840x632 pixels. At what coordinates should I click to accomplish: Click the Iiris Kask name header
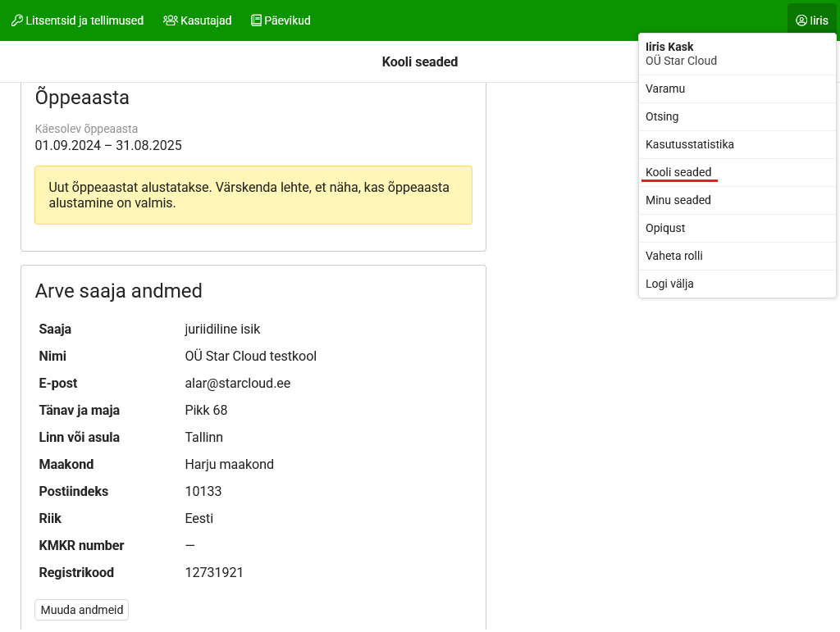[669, 47]
